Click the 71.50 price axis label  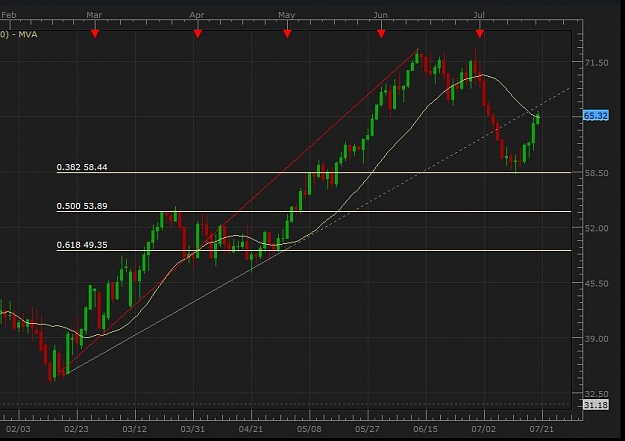[596, 63]
